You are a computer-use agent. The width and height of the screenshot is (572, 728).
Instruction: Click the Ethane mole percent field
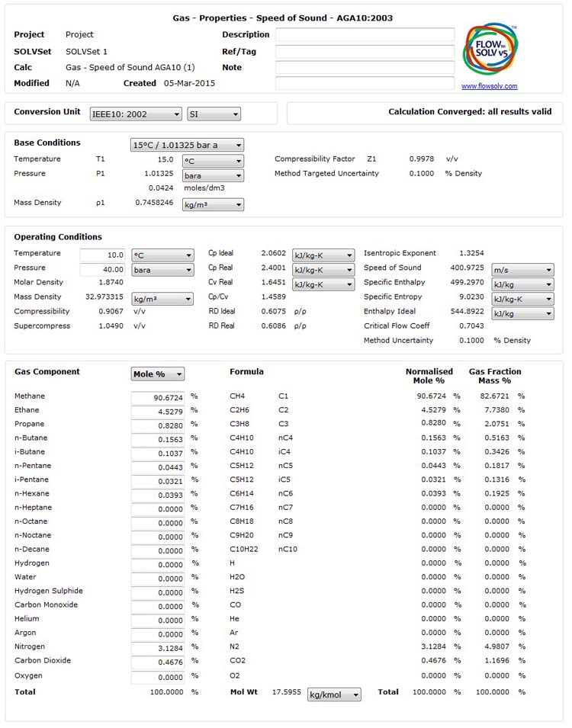158,412
